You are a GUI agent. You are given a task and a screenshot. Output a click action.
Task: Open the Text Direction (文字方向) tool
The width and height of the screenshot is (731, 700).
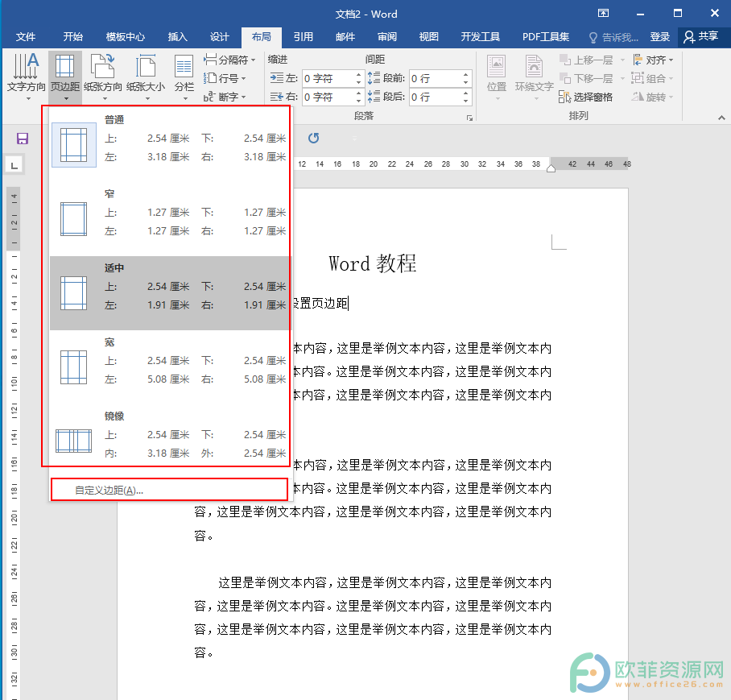click(x=26, y=77)
